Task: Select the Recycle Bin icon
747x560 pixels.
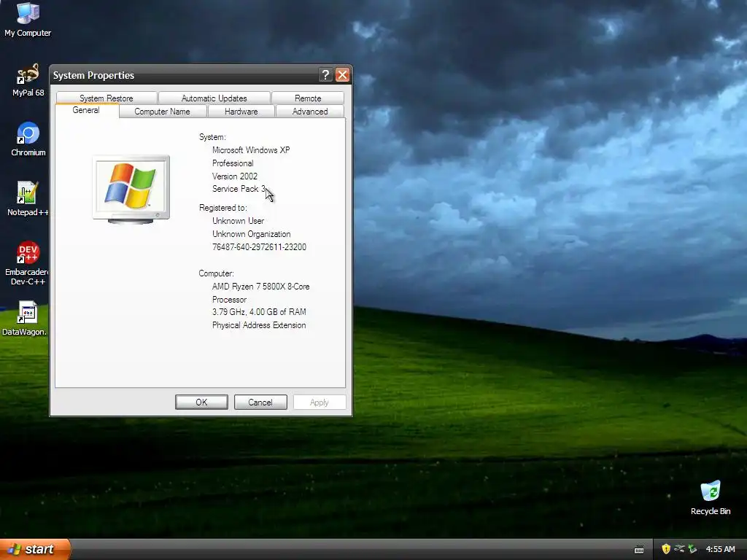Action: click(x=711, y=497)
